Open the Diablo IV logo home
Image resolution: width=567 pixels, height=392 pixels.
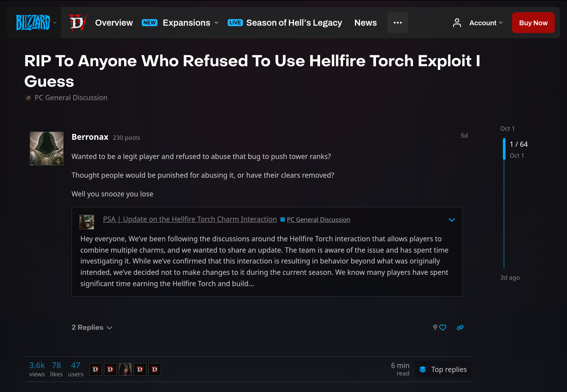pos(78,23)
